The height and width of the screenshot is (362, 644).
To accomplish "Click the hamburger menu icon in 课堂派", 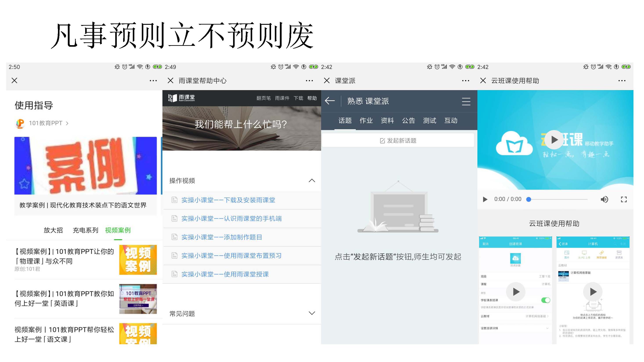I will 466,101.
